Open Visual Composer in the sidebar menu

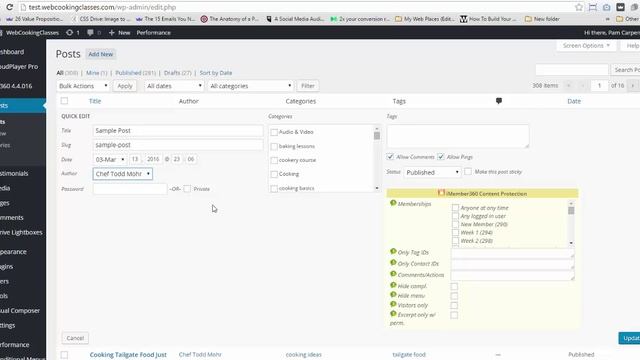point(20,311)
